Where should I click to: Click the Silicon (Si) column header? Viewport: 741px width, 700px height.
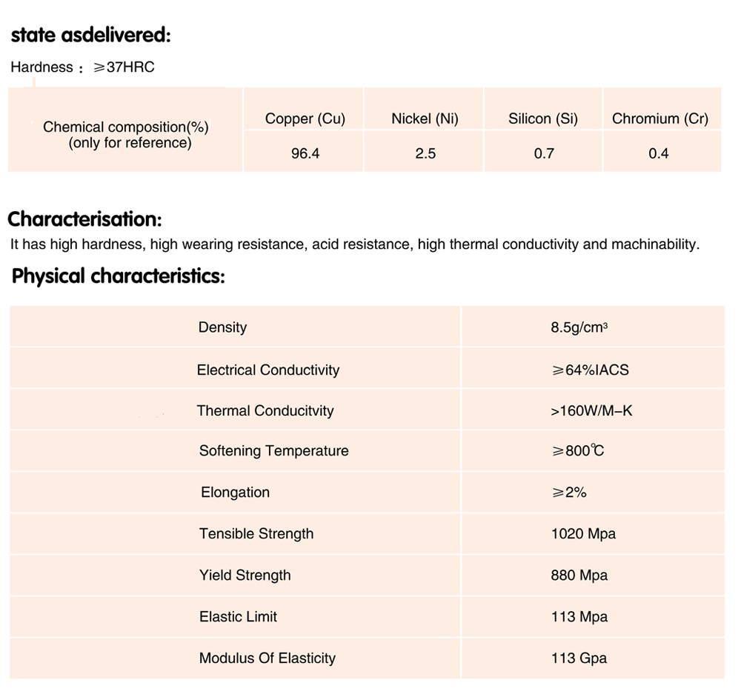(543, 119)
